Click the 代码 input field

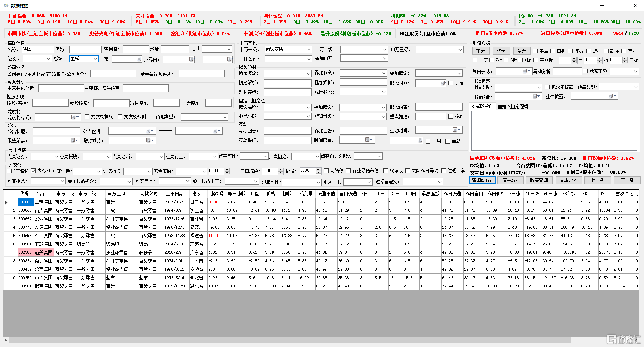(x=85, y=49)
